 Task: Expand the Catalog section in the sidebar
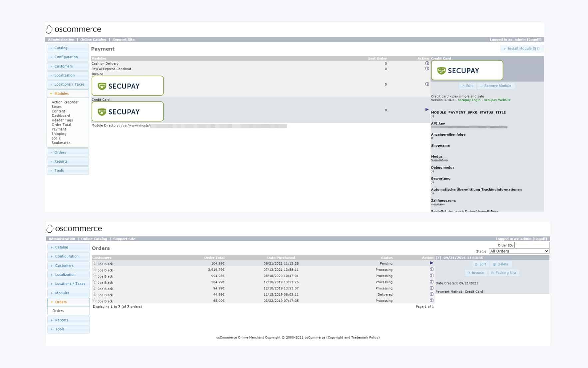61,48
